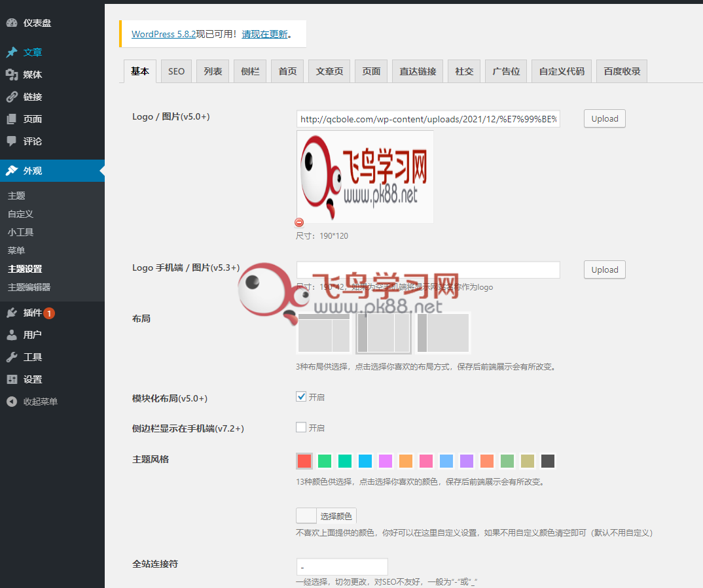Select the first layout option thumbnail
Image resolution: width=703 pixels, height=588 pixels.
tap(324, 333)
